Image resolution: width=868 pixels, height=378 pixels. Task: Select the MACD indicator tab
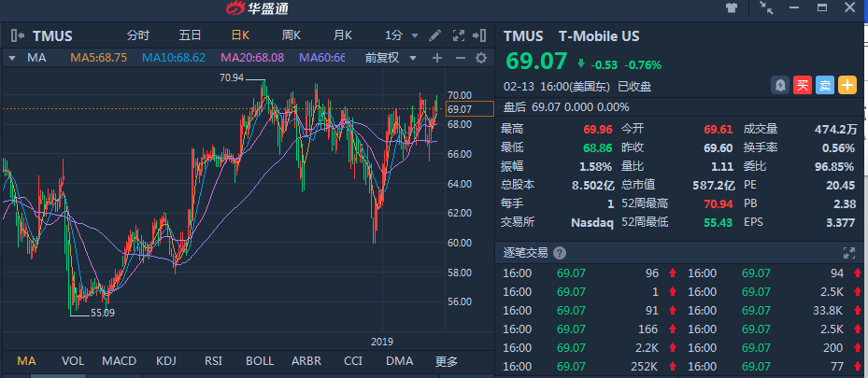pyautogui.click(x=119, y=361)
